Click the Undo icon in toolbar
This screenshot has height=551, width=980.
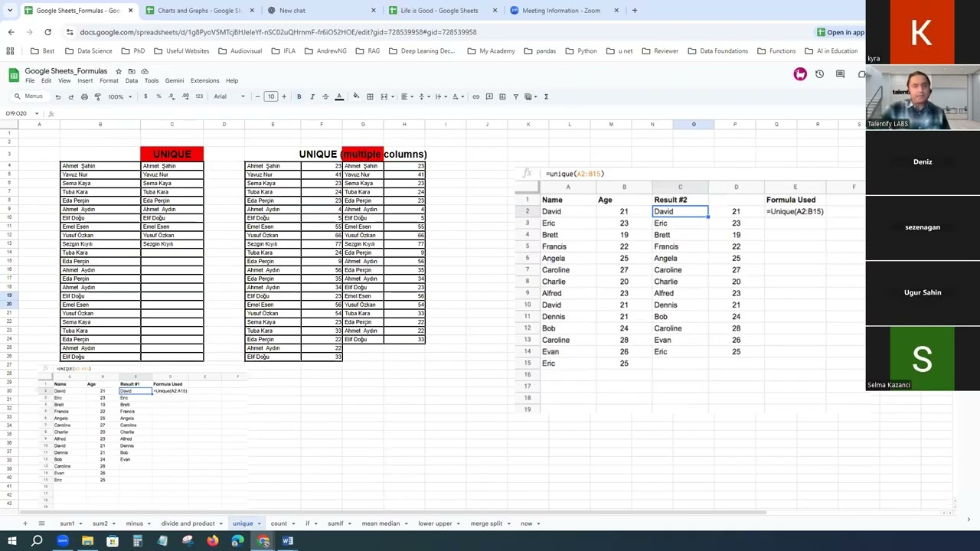pos(57,96)
